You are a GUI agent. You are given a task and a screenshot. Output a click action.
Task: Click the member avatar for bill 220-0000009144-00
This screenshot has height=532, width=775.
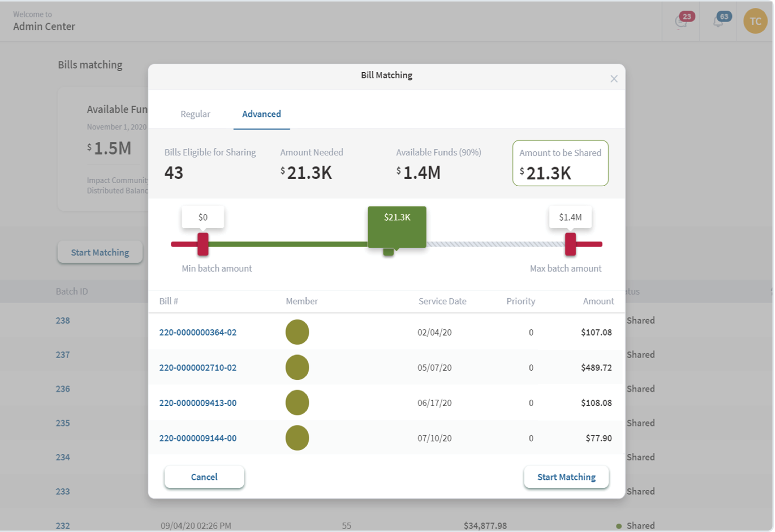click(x=297, y=438)
